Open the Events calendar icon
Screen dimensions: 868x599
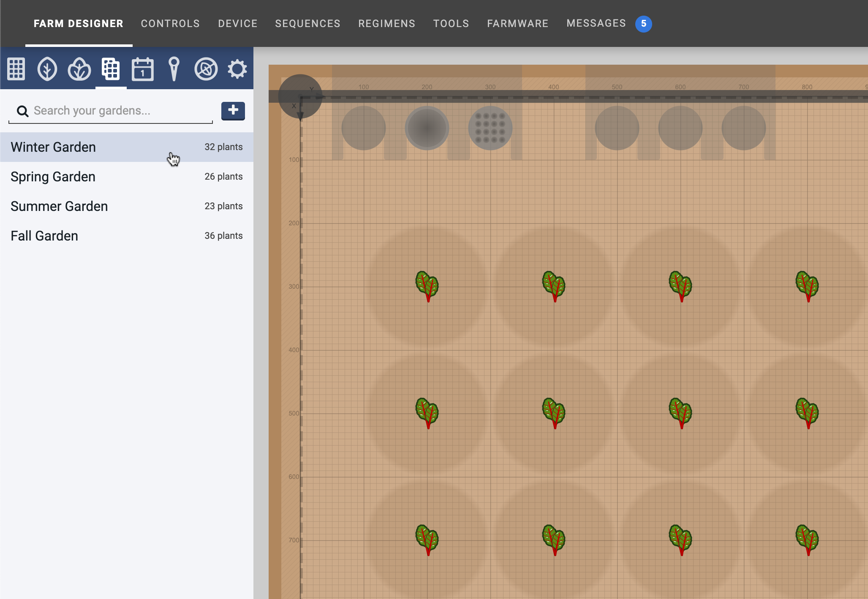coord(142,69)
